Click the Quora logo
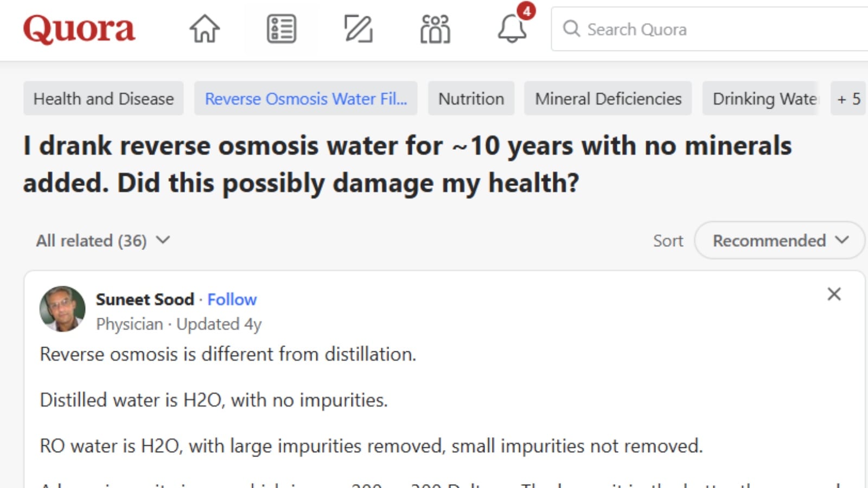 79,29
